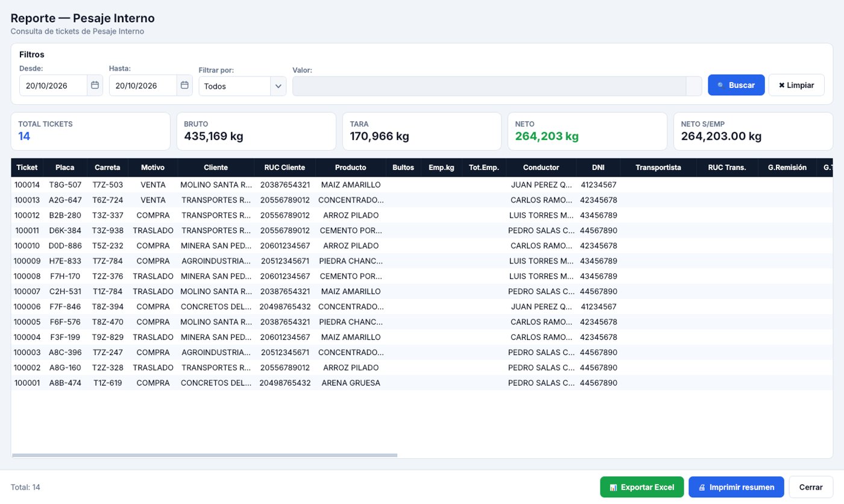Click the Emp.kg column header
The height and width of the screenshot is (504, 844).
[x=441, y=168]
